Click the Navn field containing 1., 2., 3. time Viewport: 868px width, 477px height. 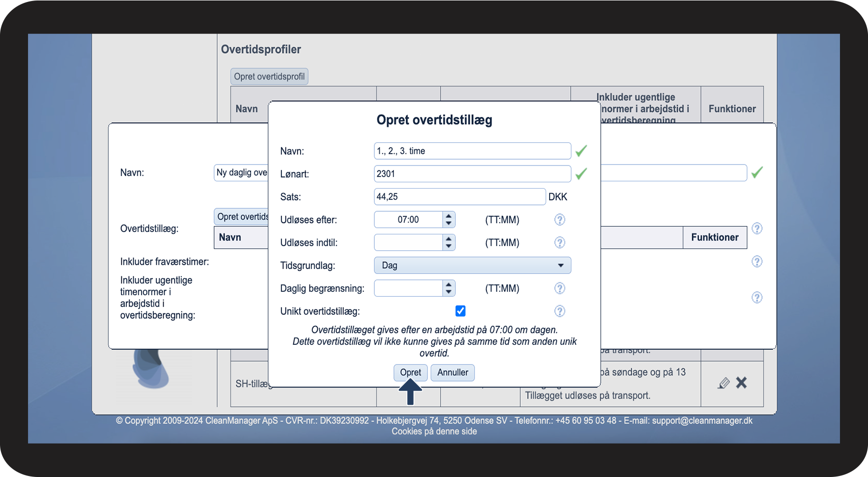[x=472, y=151]
